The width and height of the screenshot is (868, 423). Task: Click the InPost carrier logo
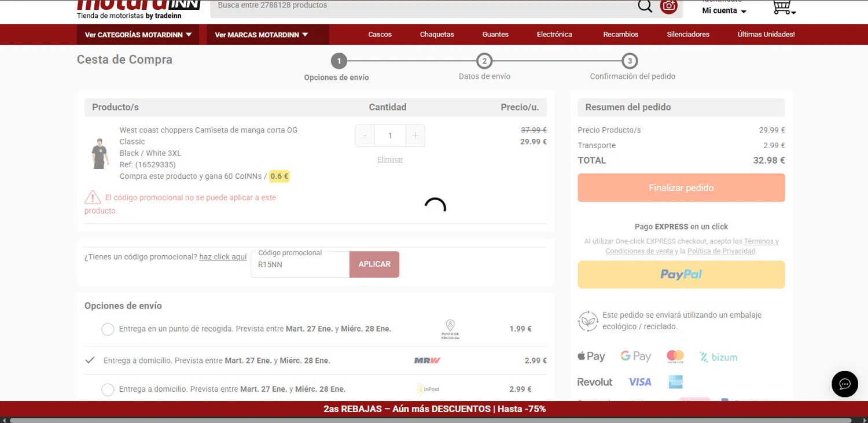click(427, 389)
